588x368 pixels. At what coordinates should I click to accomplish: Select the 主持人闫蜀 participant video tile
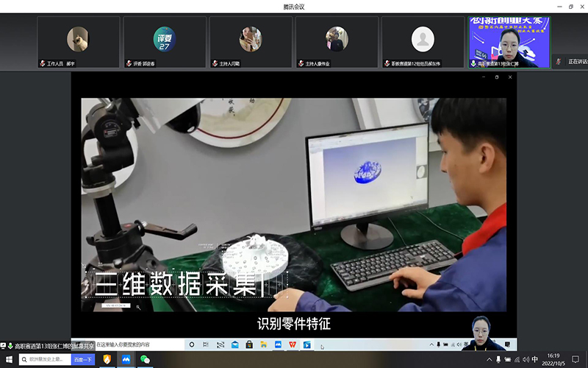(x=250, y=42)
